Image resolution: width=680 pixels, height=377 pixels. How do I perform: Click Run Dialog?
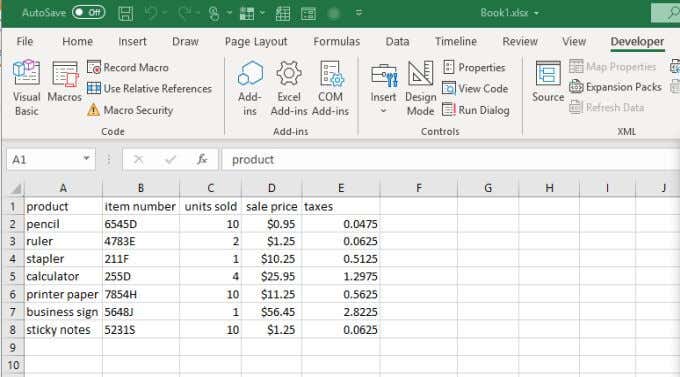point(476,110)
